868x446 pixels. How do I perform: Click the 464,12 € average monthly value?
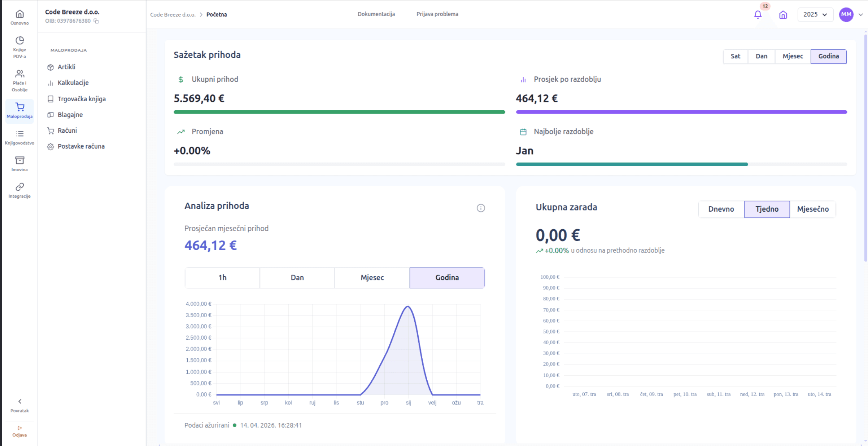(210, 246)
